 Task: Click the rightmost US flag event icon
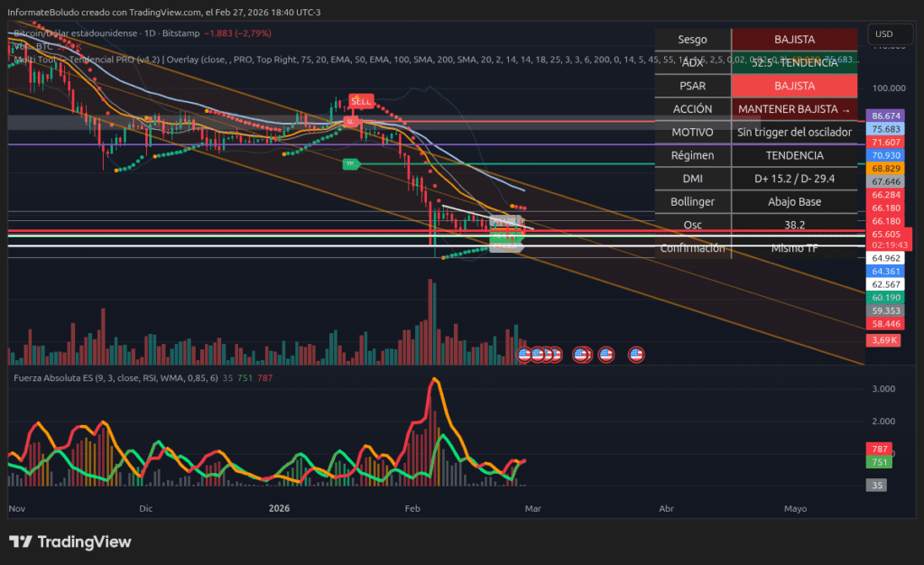pyautogui.click(x=636, y=355)
